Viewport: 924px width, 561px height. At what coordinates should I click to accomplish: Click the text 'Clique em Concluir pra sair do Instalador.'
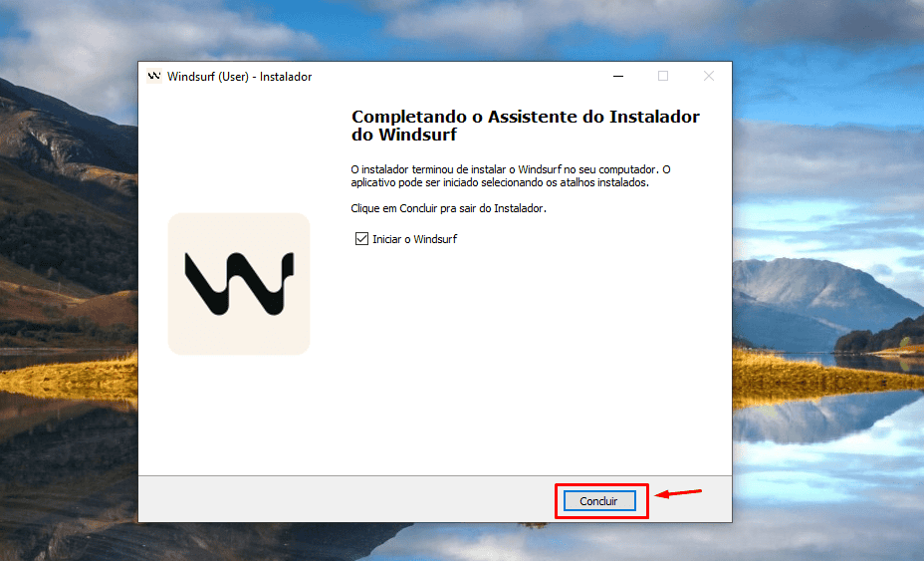[448, 208]
